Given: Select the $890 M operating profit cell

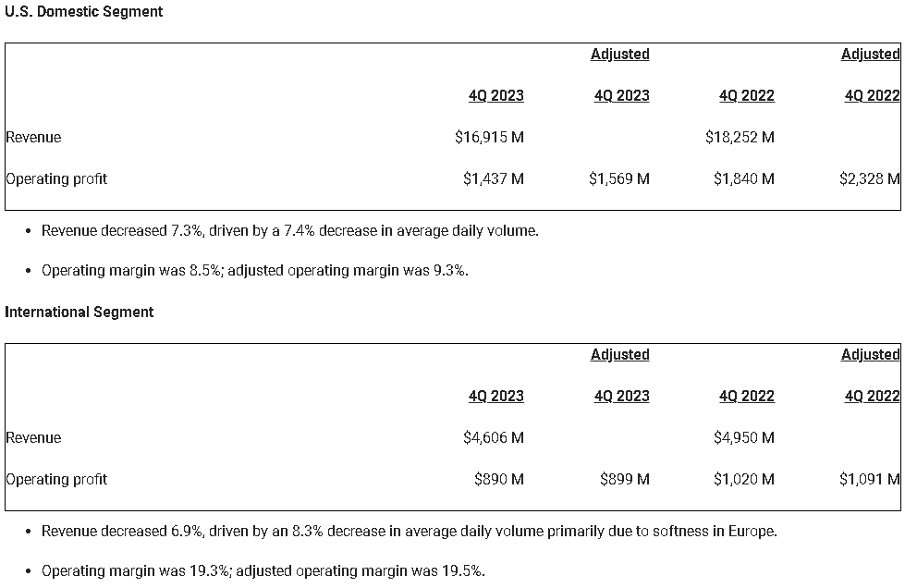Looking at the screenshot, I should (498, 480).
